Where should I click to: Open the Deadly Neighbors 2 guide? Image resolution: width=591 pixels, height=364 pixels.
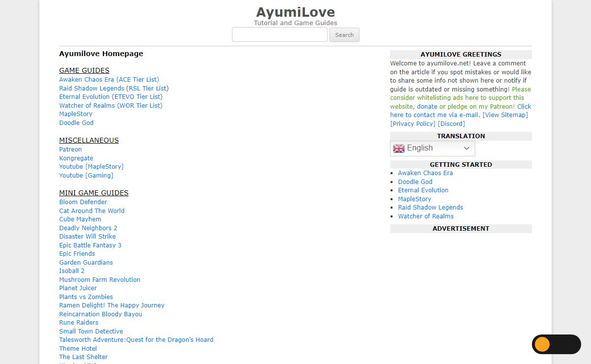point(88,228)
